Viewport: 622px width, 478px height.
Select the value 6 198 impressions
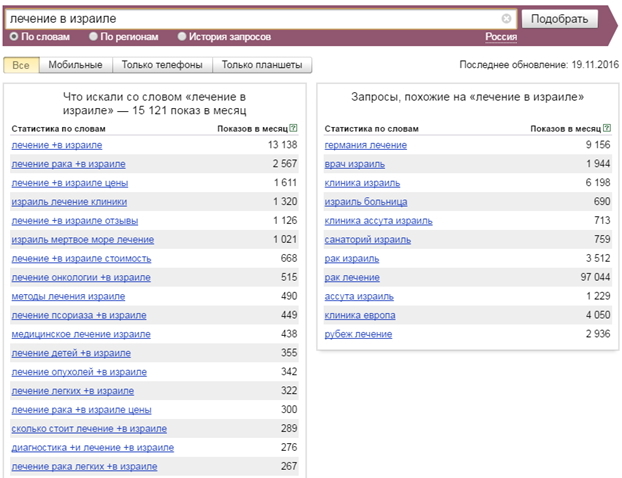point(598,182)
